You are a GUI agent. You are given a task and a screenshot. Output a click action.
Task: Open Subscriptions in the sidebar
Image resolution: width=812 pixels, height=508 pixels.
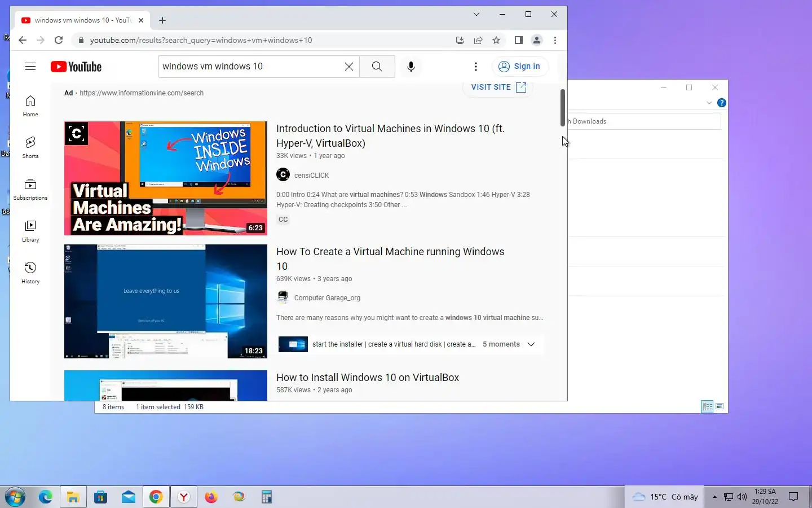pyautogui.click(x=30, y=189)
